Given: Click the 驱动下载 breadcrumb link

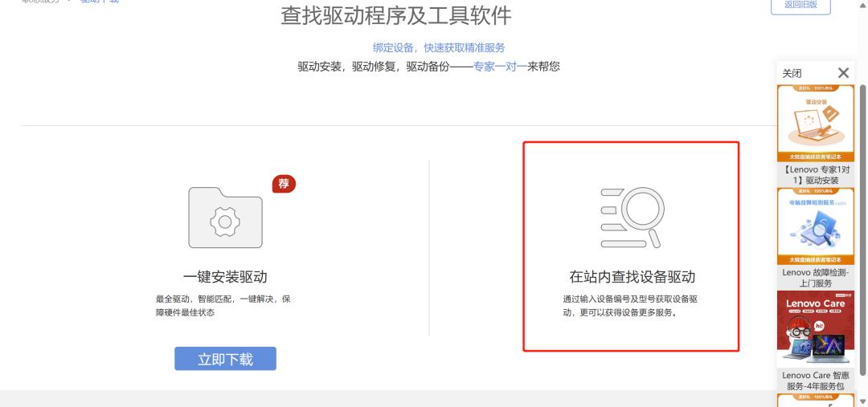Looking at the screenshot, I should [100, 2].
